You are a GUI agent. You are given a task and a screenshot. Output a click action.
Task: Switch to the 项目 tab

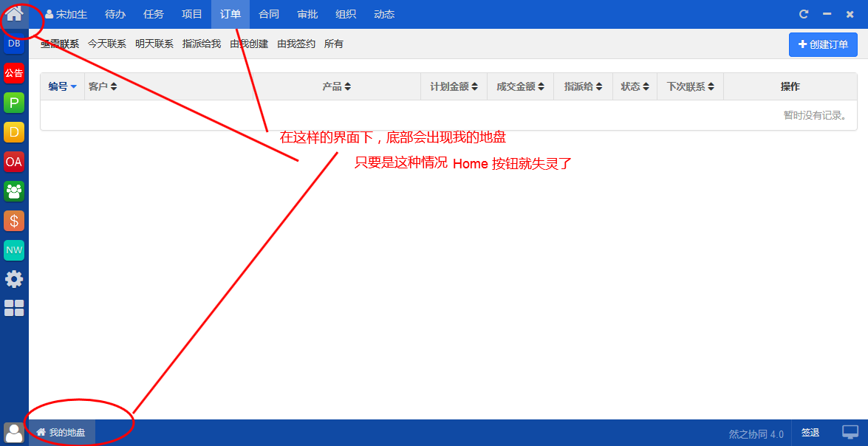click(x=192, y=14)
